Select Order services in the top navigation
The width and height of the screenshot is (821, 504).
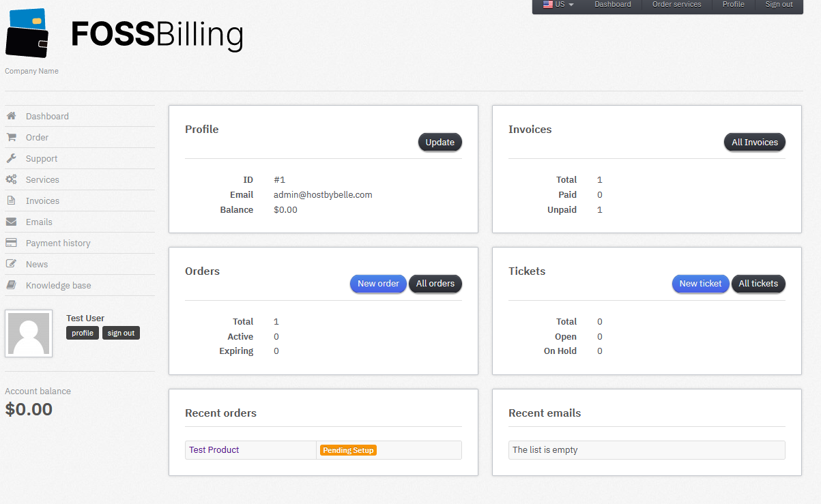point(676,4)
